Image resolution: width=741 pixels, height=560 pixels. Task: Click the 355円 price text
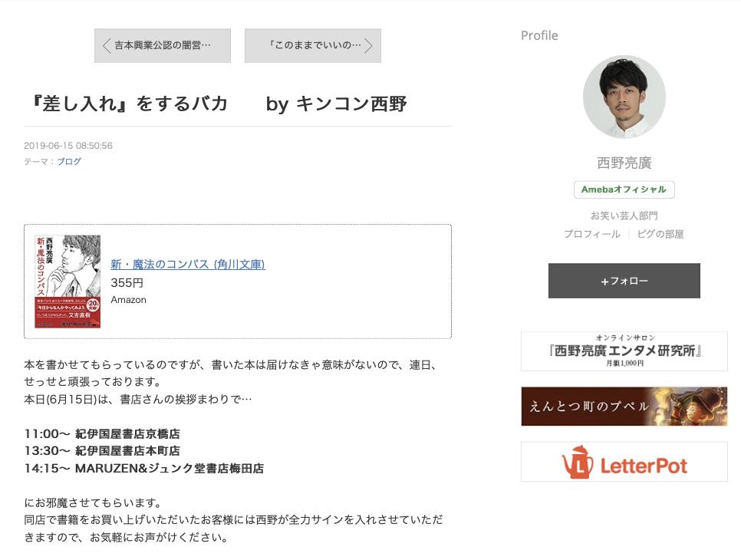tap(127, 283)
